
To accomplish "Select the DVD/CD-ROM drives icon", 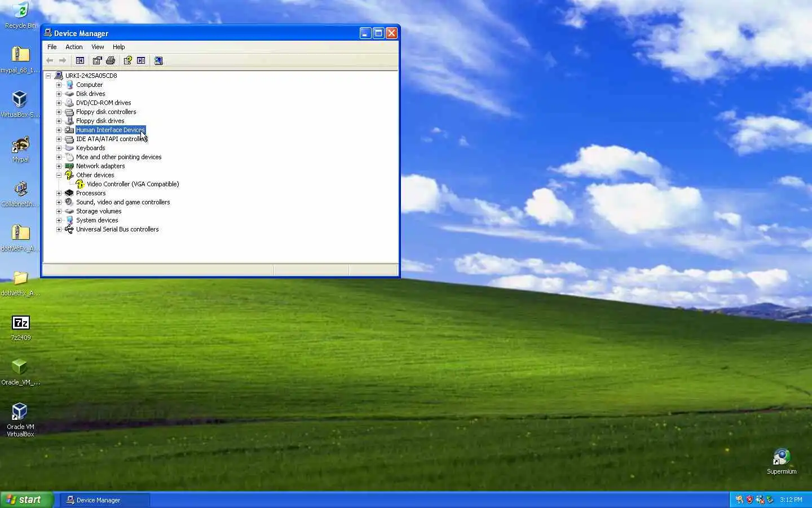I will click(69, 103).
